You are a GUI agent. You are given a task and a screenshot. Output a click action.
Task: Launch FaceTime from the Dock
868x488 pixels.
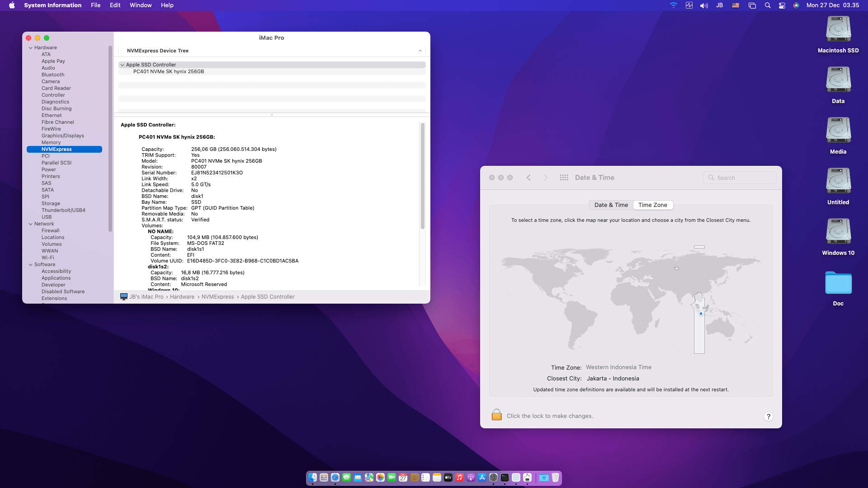pyautogui.click(x=392, y=478)
